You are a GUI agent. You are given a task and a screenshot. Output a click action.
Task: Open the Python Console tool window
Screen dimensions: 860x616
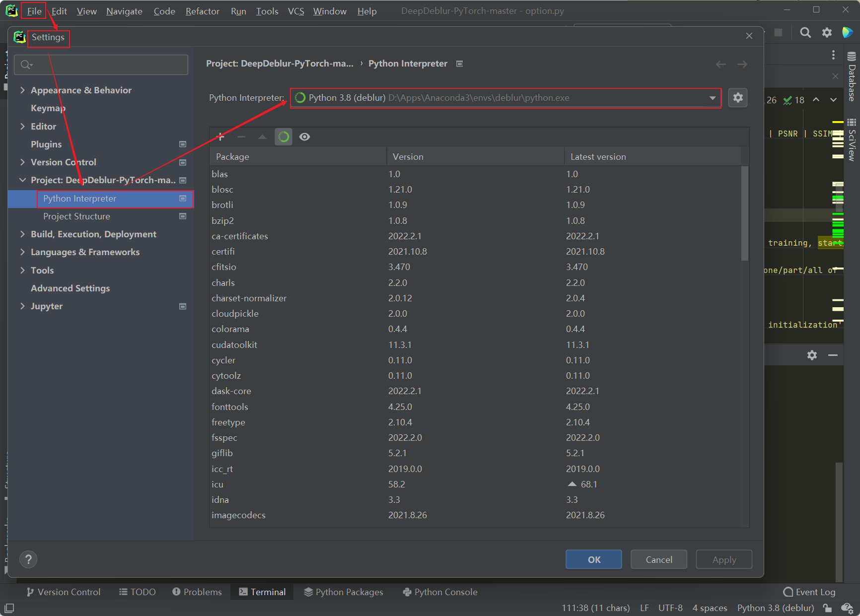click(x=440, y=592)
